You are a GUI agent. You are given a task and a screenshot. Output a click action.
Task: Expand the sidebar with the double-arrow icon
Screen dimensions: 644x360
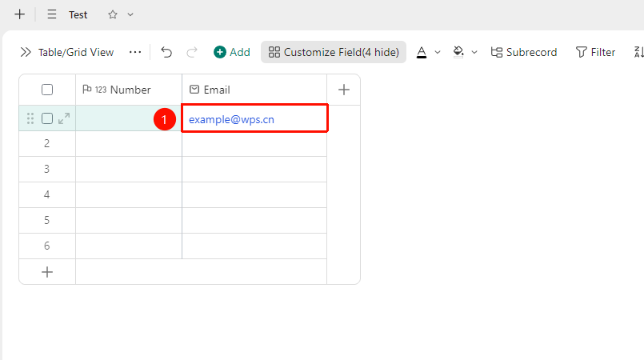[x=26, y=52]
